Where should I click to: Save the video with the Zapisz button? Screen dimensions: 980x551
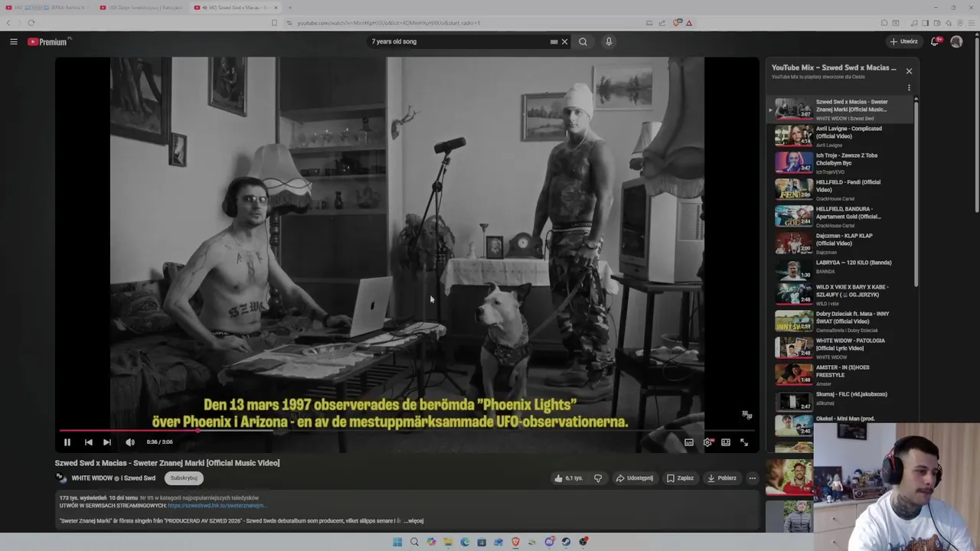pos(680,478)
